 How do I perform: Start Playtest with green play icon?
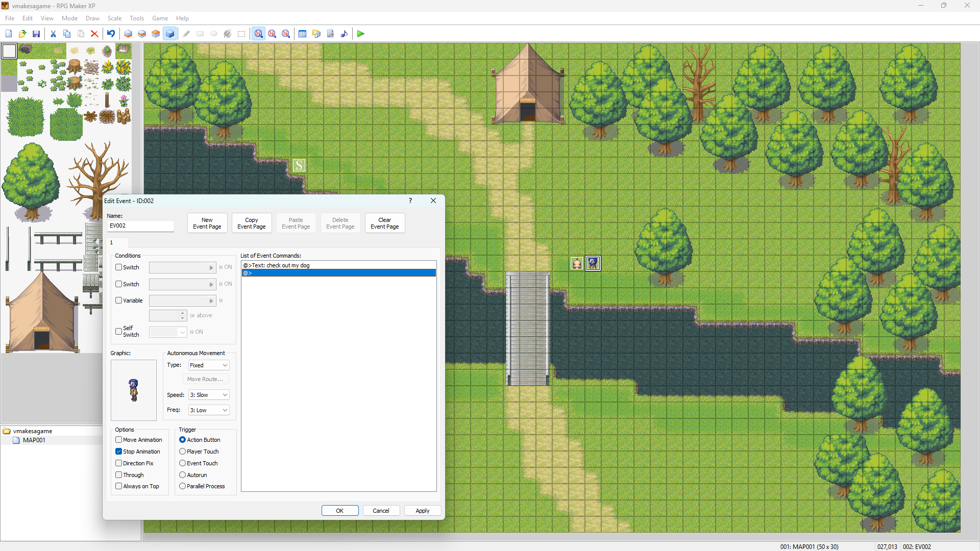pos(361,34)
